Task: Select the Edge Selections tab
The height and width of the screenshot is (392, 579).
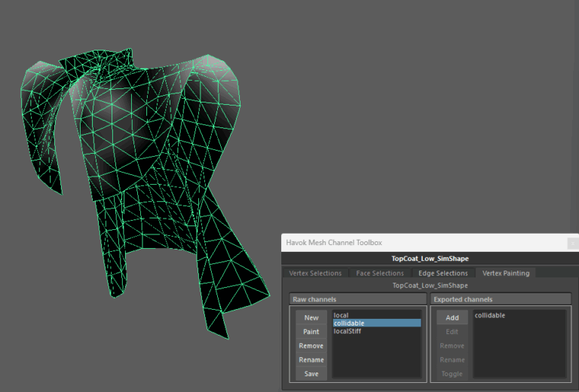Action: coord(442,273)
